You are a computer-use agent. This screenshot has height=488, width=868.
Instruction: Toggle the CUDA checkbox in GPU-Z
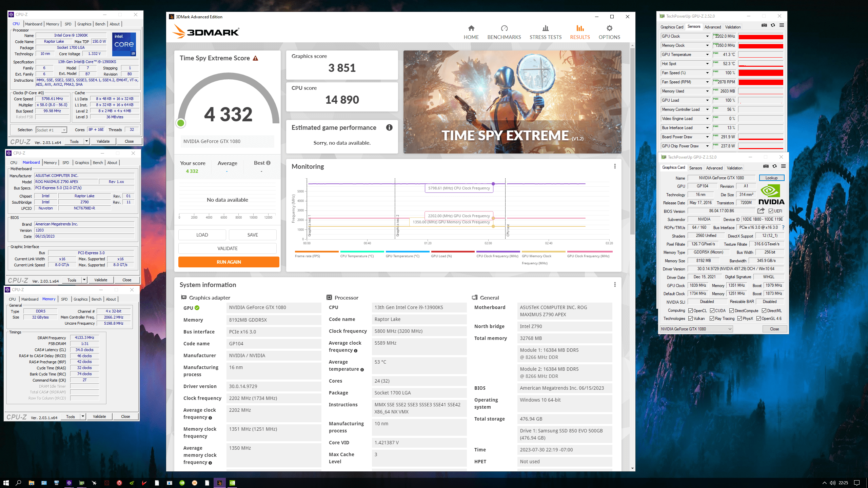click(x=712, y=311)
